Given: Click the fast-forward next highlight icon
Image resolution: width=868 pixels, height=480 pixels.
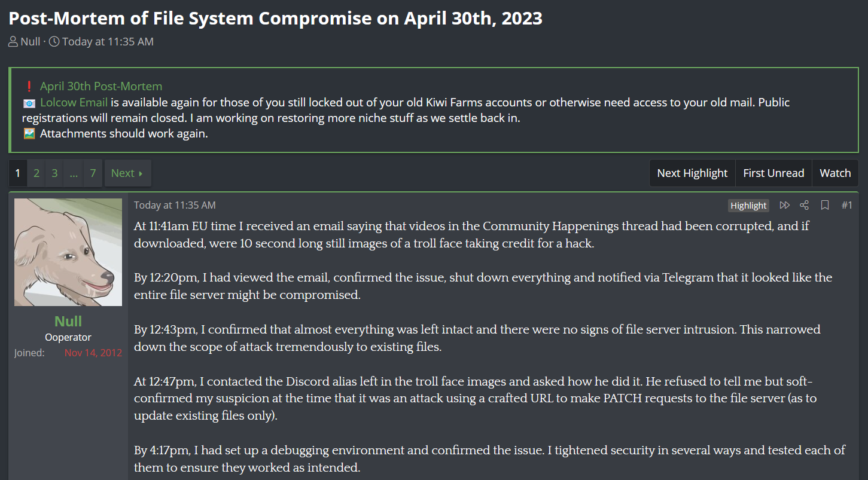Looking at the screenshot, I should [784, 205].
